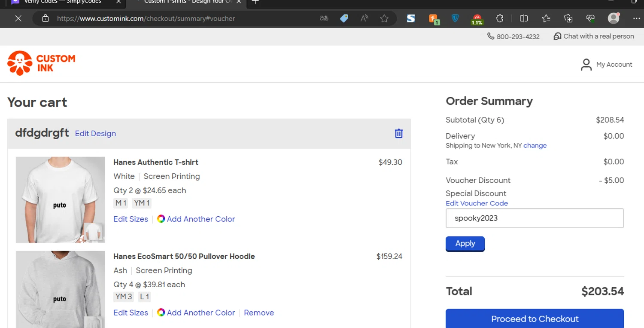Add page to favorites star icon
Viewport: 644px width, 328px height.
tap(384, 18)
